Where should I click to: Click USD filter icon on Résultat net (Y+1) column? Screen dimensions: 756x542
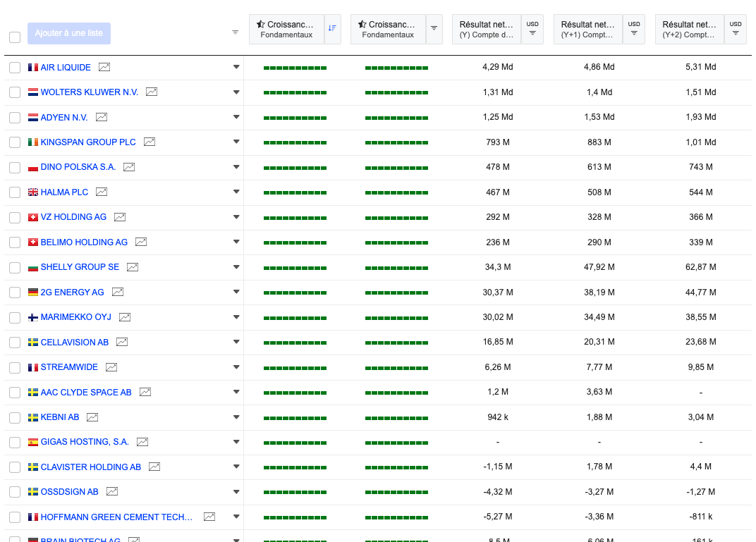(x=634, y=29)
